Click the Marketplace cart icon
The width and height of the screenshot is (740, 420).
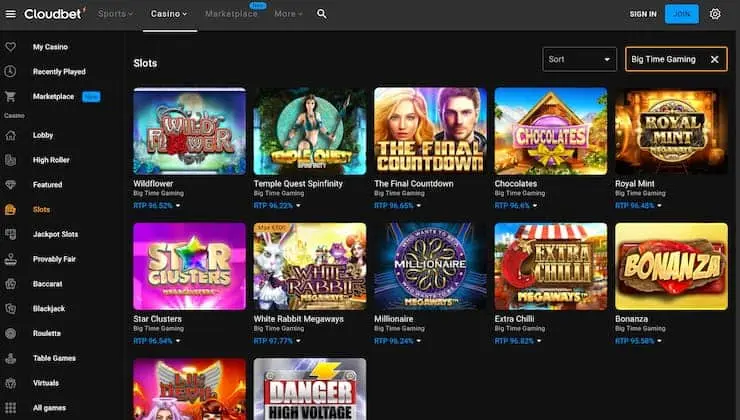pyautogui.click(x=10, y=96)
